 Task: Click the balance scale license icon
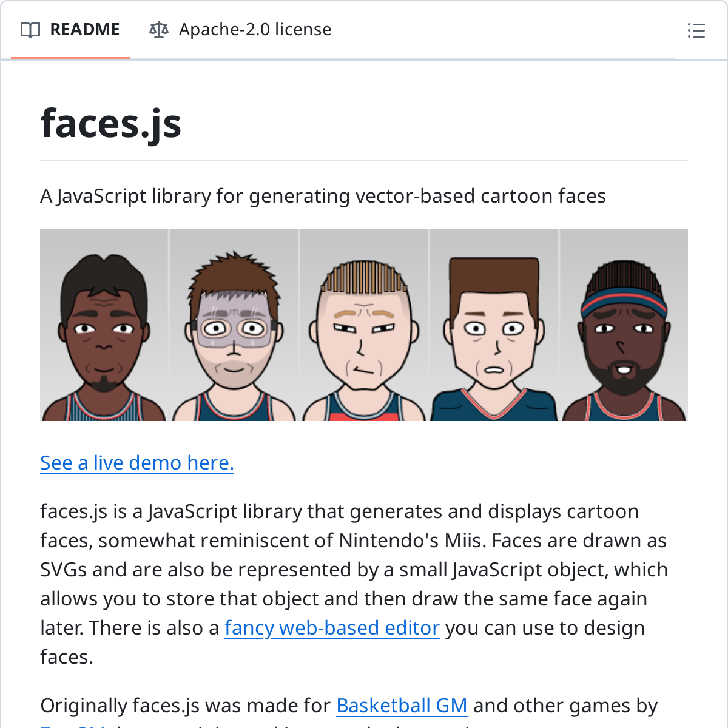159,30
